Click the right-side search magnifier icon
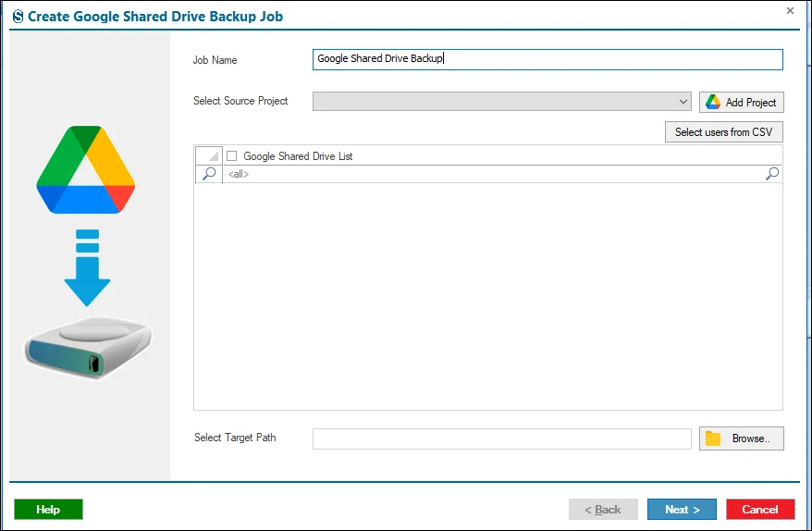The height and width of the screenshot is (531, 812). tap(772, 174)
